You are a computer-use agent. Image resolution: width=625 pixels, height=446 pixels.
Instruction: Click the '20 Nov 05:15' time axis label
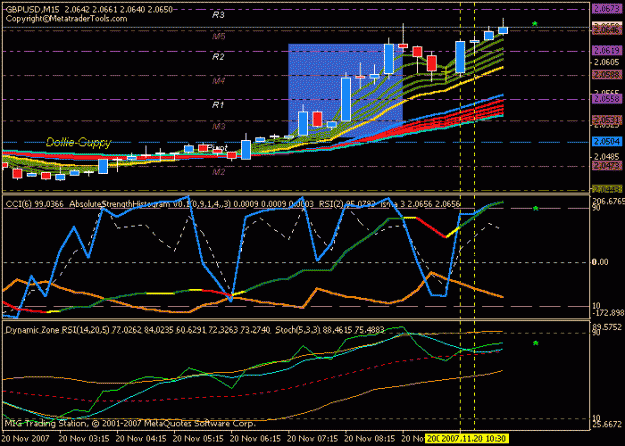click(199, 439)
